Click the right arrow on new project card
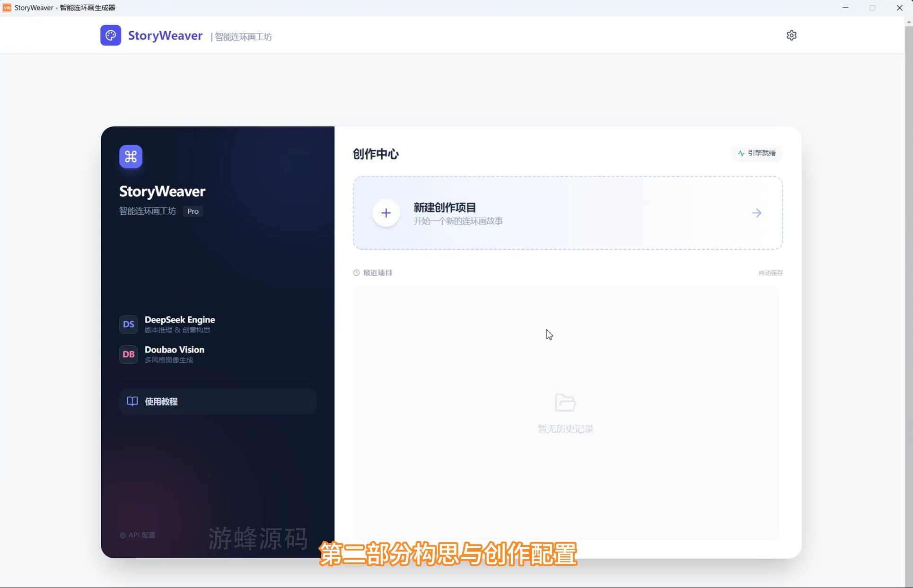 point(756,213)
